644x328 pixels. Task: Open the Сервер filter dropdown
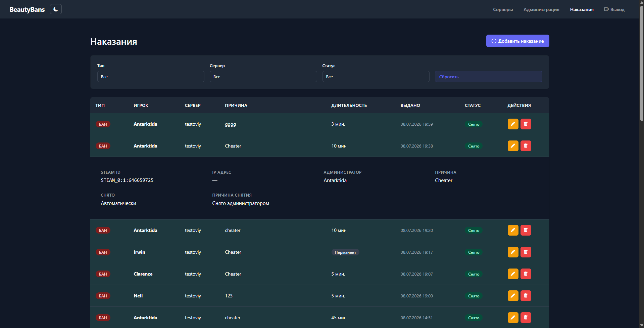[x=263, y=77]
